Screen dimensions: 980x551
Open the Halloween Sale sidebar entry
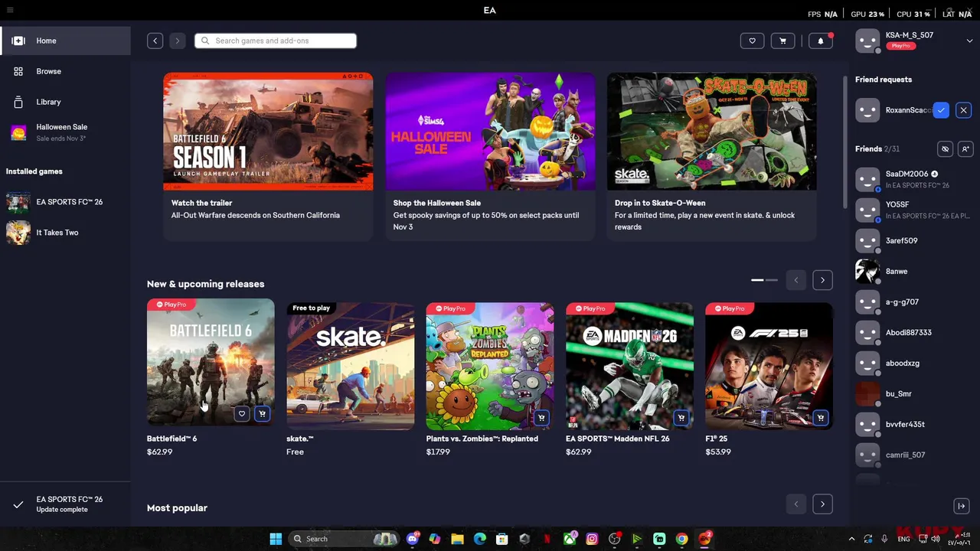pyautogui.click(x=65, y=132)
